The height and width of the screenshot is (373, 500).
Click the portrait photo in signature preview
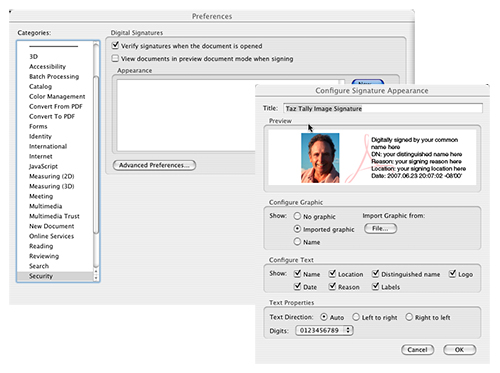pos(320,158)
